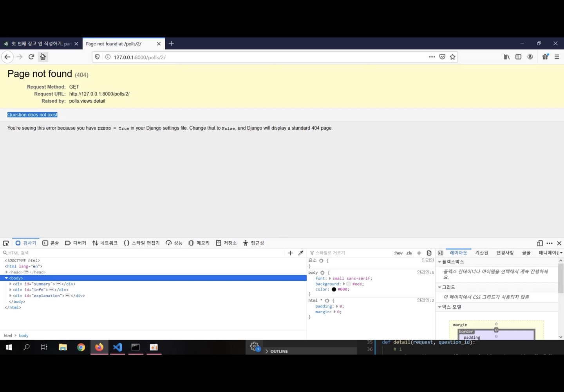Switch to the 네트워크 network tab
This screenshot has width=564, height=392.
click(x=105, y=243)
